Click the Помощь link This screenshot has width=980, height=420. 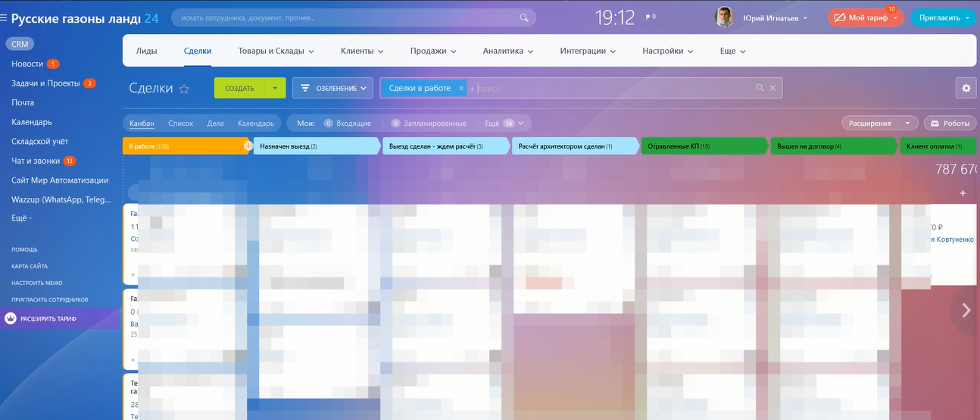tap(24, 249)
